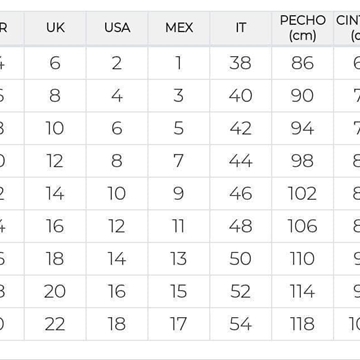Select USA size 4 cell
Image resolution: width=360 pixels, height=360 pixels.
pos(117,95)
